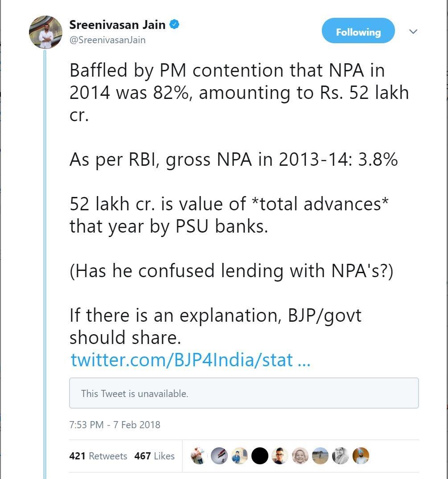Open the @SreenivasanJain handle

[x=107, y=40]
